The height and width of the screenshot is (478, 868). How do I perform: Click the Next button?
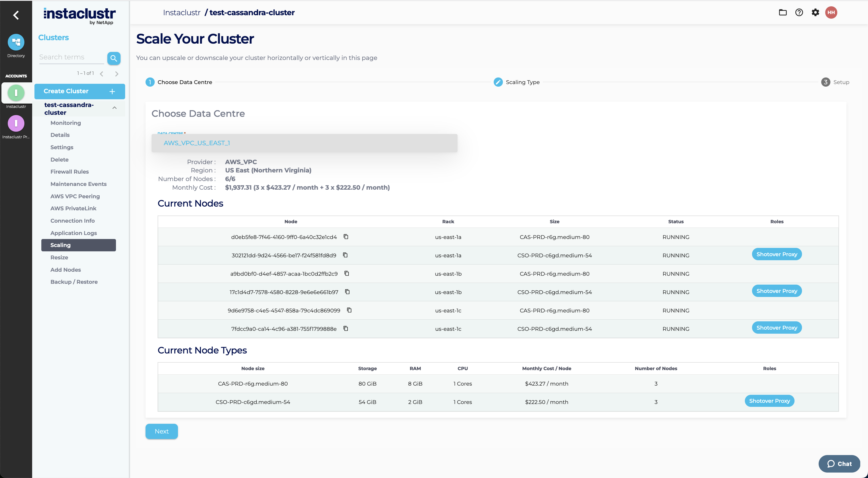point(161,431)
